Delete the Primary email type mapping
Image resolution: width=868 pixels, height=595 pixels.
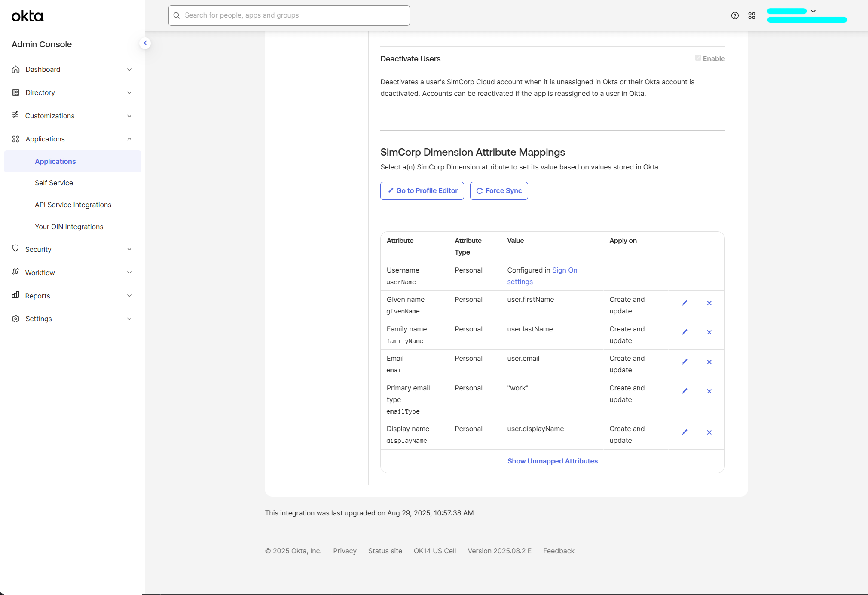point(709,391)
